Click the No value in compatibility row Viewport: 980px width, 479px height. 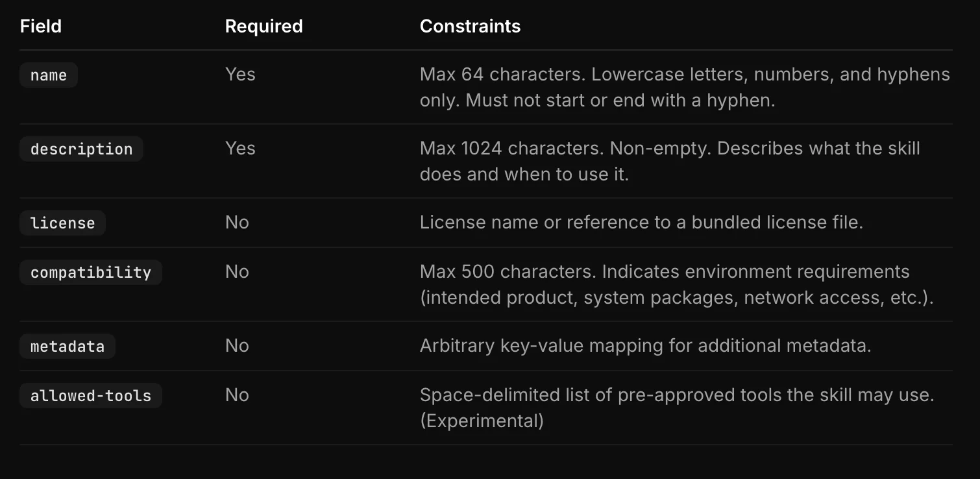pyautogui.click(x=237, y=272)
